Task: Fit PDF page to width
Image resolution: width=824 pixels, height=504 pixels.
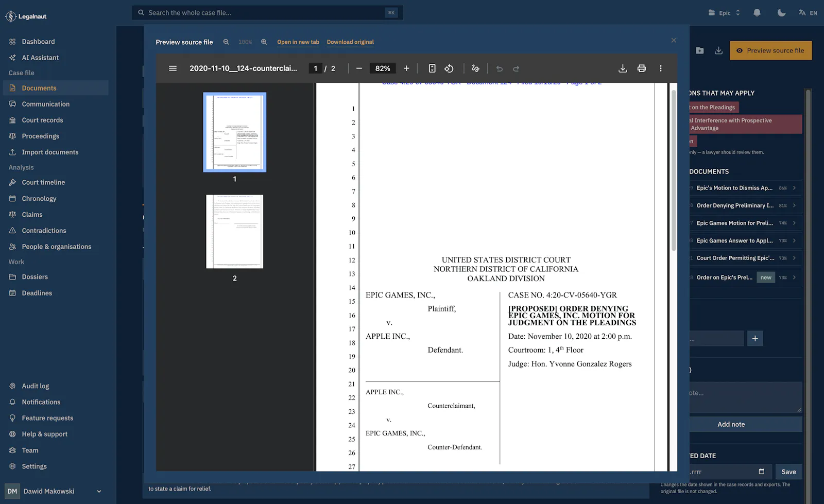Action: click(432, 68)
